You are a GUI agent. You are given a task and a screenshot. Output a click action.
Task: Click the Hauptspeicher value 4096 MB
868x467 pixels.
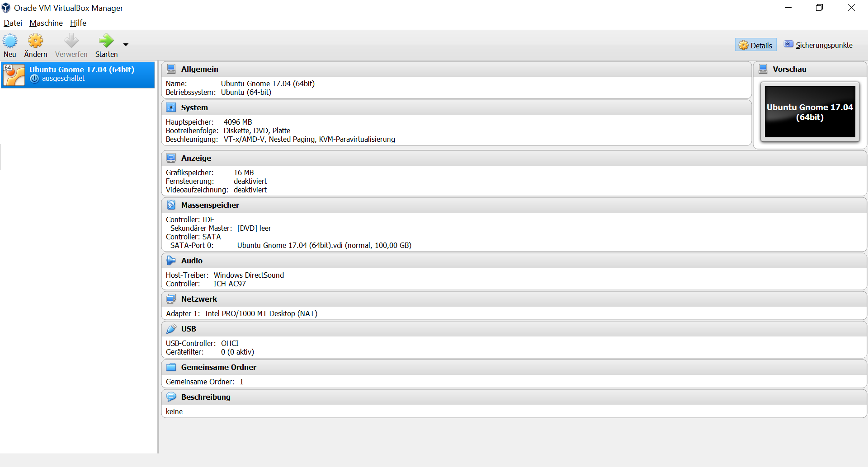(238, 122)
